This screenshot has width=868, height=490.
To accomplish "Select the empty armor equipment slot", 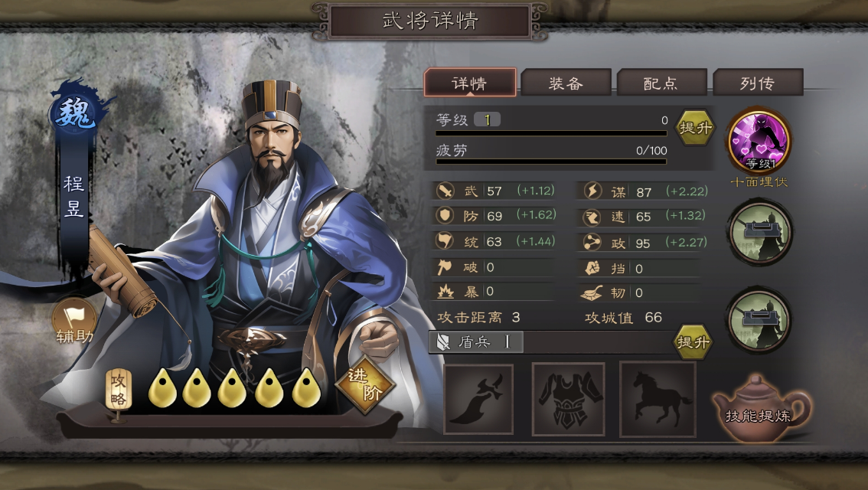I will [x=568, y=399].
